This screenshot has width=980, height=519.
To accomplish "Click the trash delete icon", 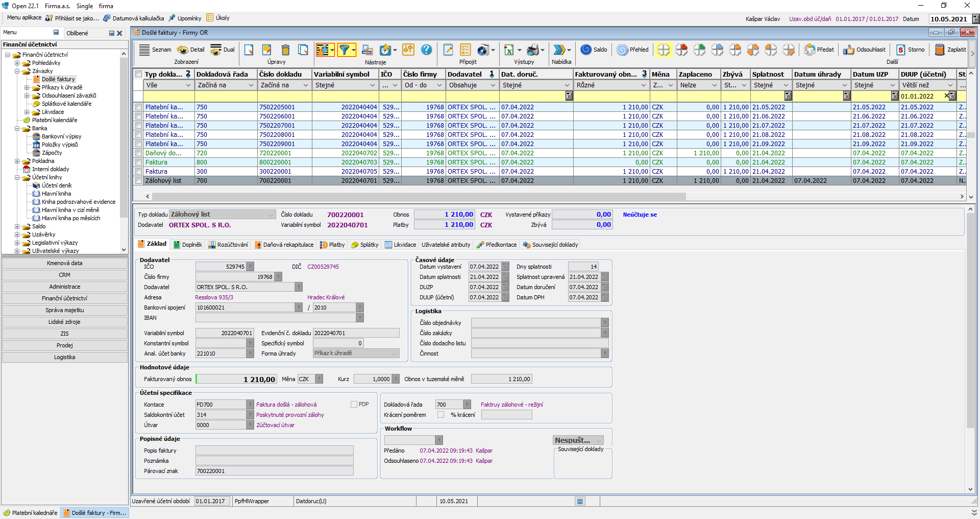I will click(285, 50).
